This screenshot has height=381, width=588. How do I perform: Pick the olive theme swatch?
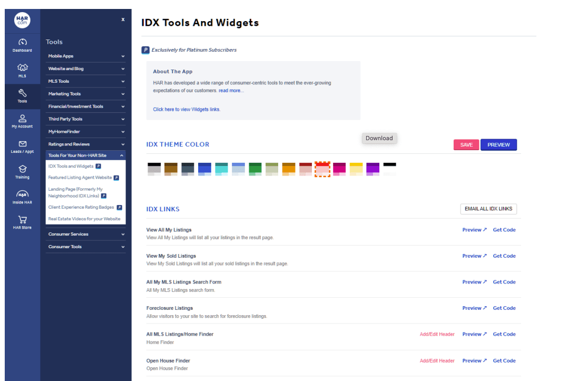[x=272, y=169]
